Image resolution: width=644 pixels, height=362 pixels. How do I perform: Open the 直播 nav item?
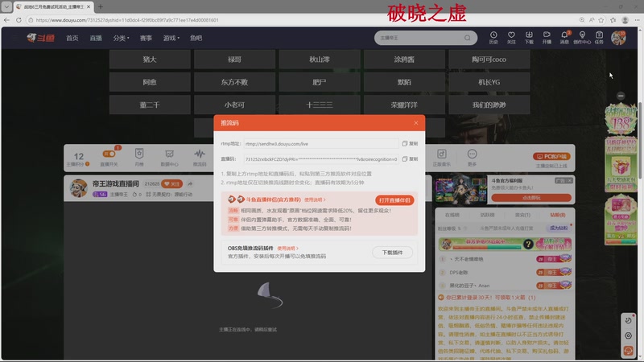96,38
